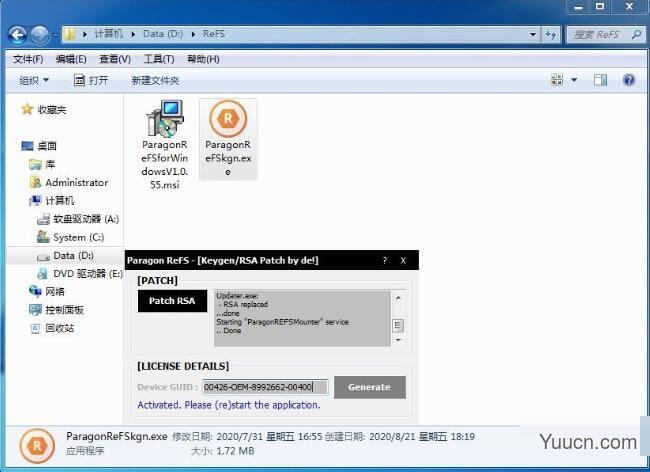The width and height of the screenshot is (650, 472).
Task: Open the view options dropdown arrow
Action: coord(574,80)
